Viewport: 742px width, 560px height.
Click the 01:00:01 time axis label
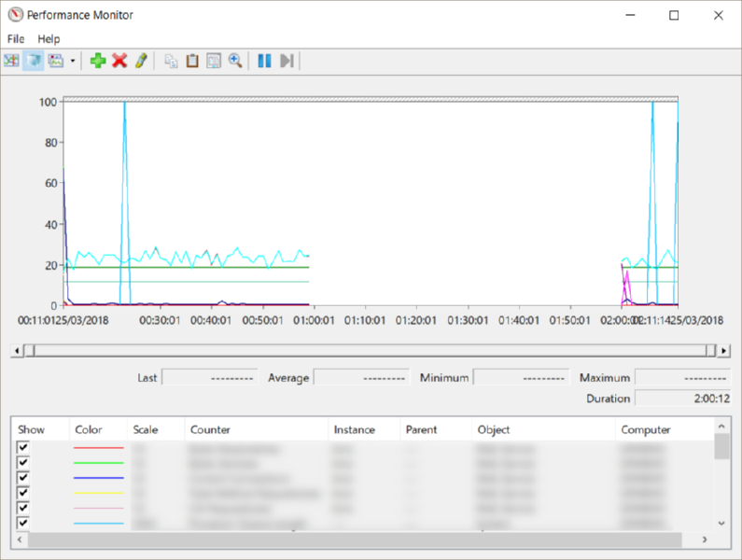pos(314,320)
